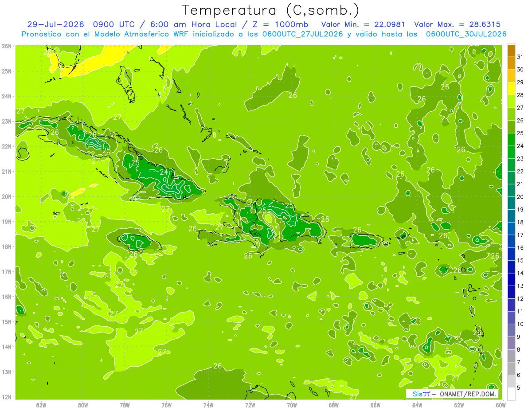Click the 60W longitude axis label
532x411 pixels.
coord(501,405)
